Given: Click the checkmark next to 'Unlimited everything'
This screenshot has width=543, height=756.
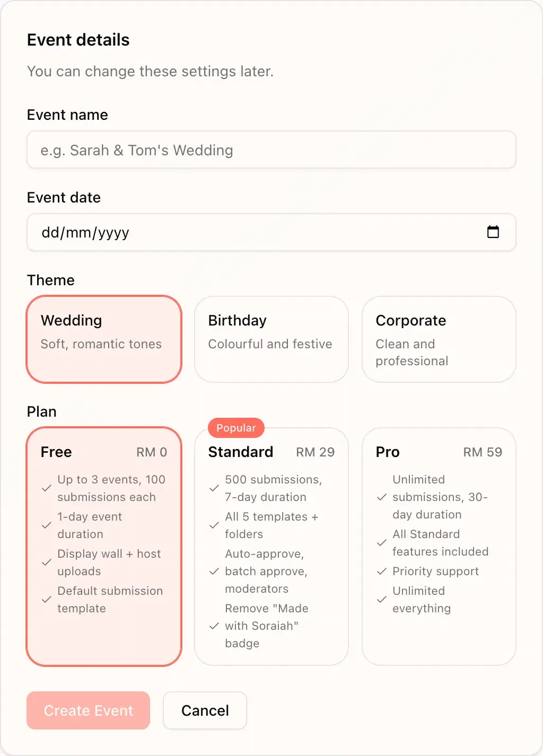Looking at the screenshot, I should click(382, 600).
